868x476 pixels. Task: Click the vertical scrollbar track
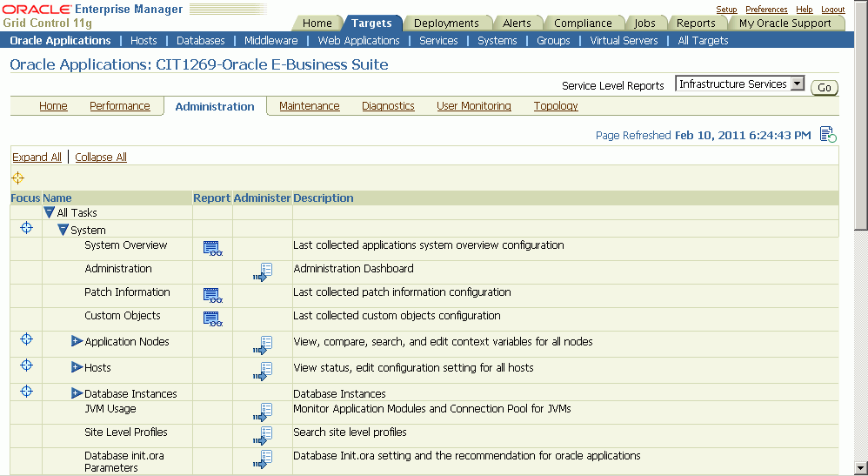[861, 344]
